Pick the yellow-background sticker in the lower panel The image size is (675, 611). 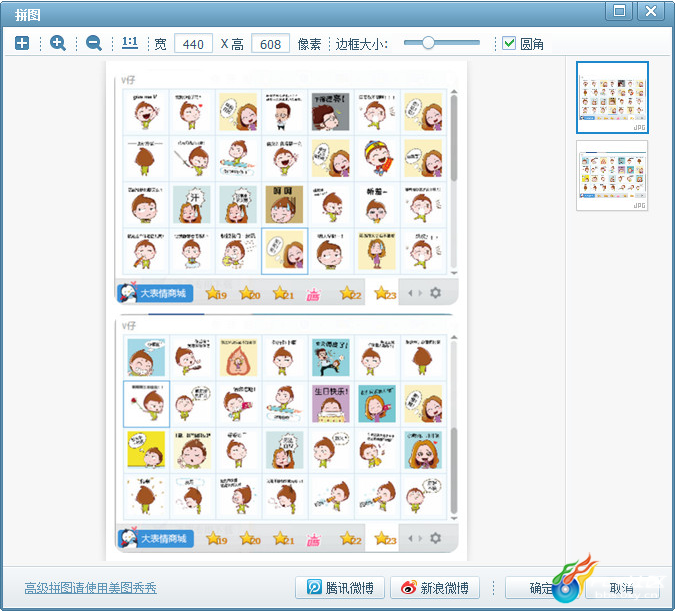pyautogui.click(x=146, y=450)
